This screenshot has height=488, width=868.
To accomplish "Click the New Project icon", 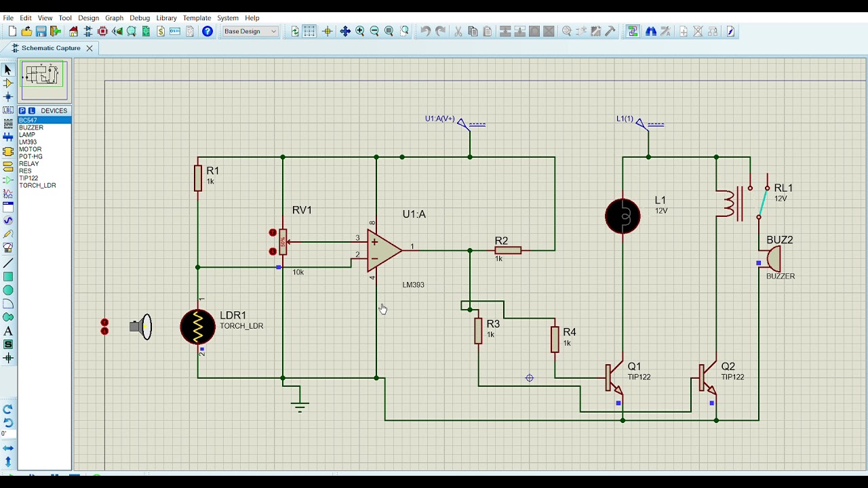I will point(12,31).
